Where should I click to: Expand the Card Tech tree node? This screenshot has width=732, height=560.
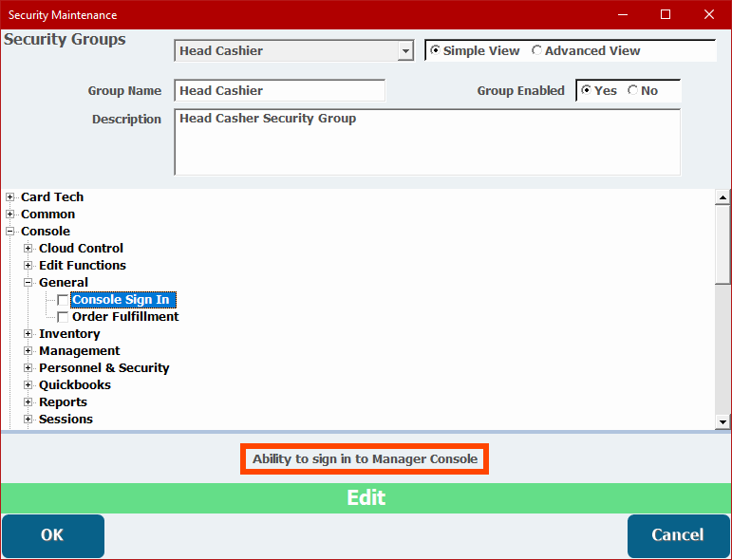click(10, 197)
